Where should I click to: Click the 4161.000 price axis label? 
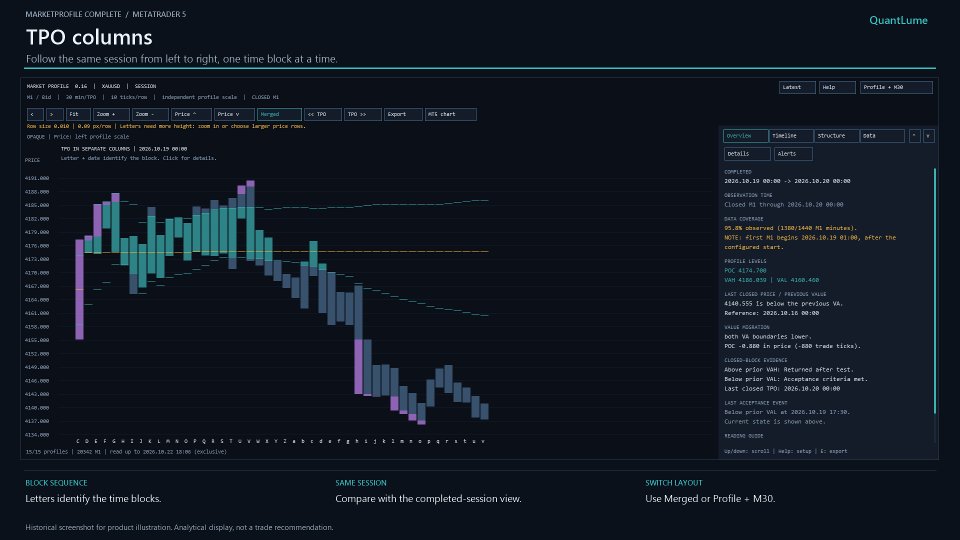tap(37, 313)
